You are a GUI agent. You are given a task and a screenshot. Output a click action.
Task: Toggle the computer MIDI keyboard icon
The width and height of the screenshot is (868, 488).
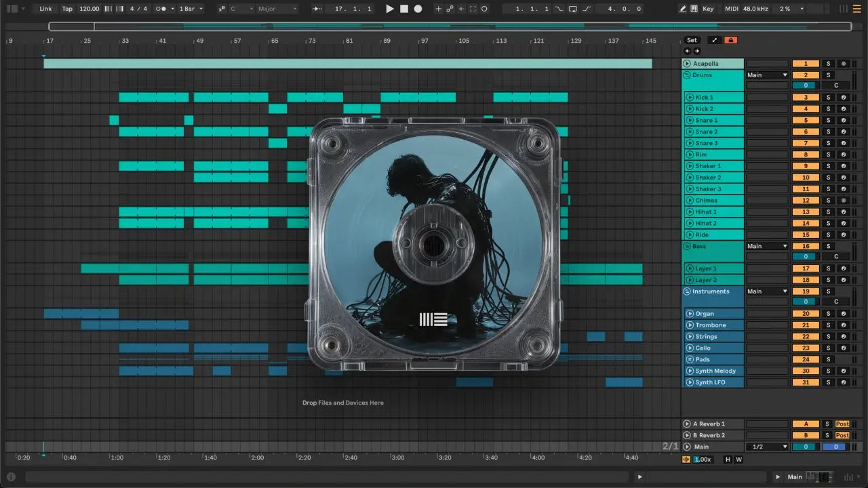694,9
